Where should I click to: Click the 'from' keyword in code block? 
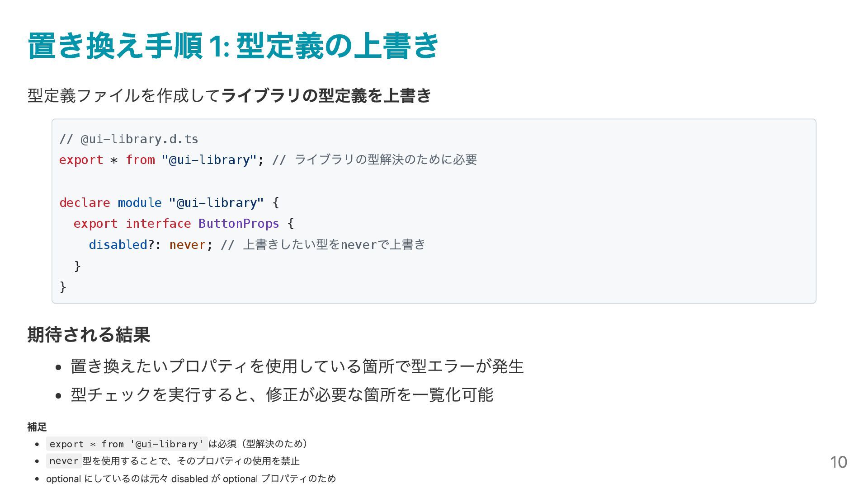point(140,160)
